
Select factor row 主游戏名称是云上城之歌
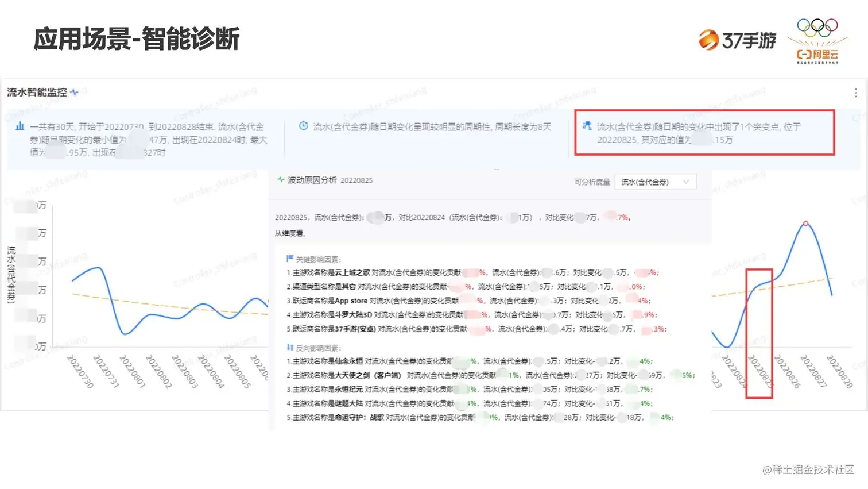point(472,272)
